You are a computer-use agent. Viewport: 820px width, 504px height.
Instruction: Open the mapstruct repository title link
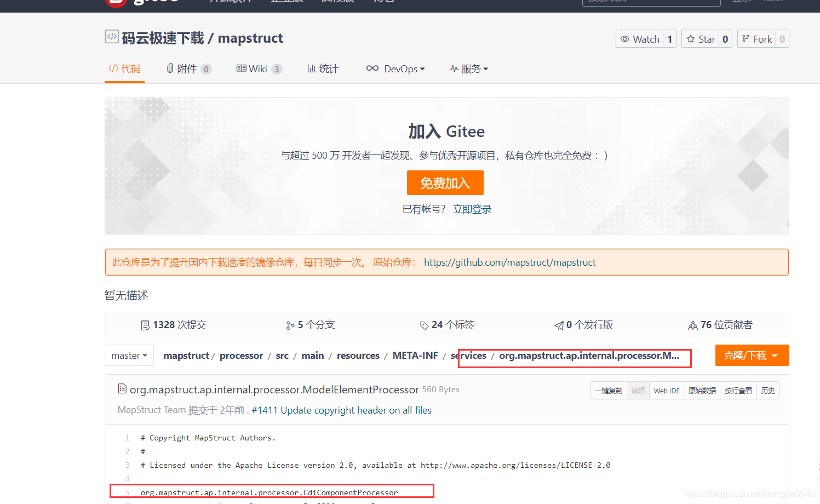pyautogui.click(x=250, y=38)
